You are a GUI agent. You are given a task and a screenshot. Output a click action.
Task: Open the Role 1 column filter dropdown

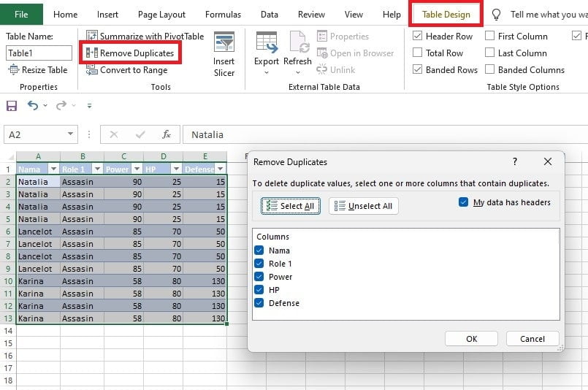coord(97,169)
